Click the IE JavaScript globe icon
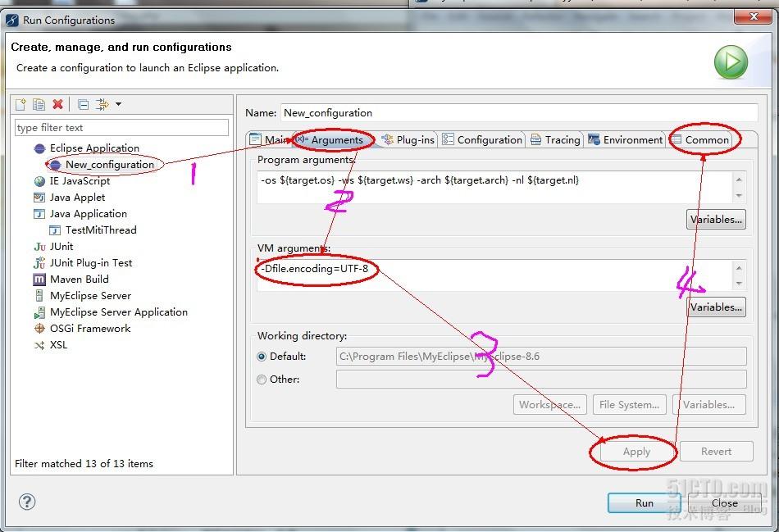 coord(39,181)
